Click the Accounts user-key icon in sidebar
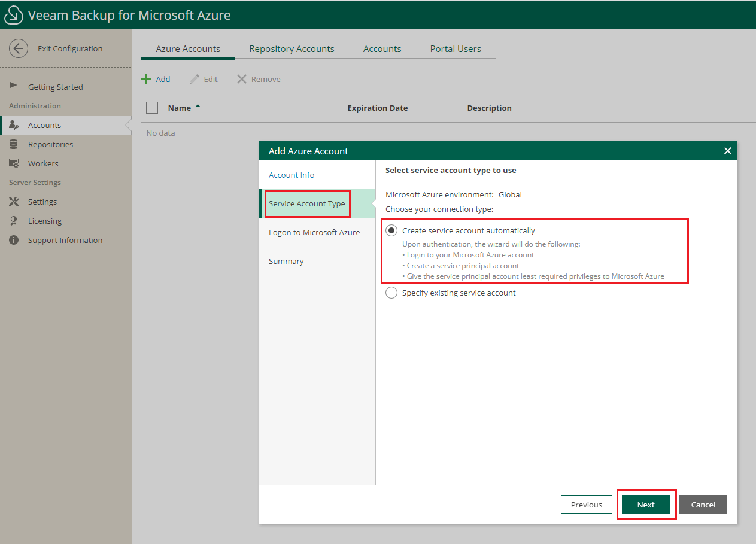Screen dimensions: 756x544 pyautogui.click(x=14, y=125)
